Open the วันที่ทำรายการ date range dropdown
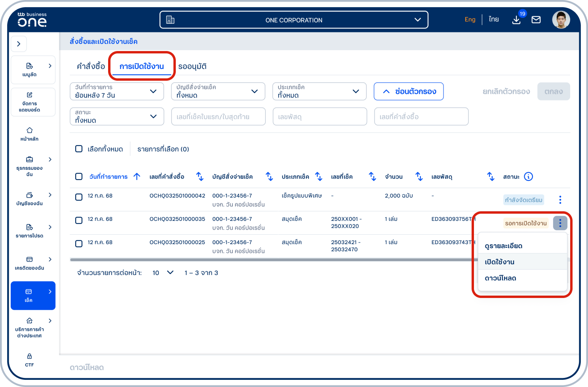Screen dimensions: 588x387 coord(117,91)
